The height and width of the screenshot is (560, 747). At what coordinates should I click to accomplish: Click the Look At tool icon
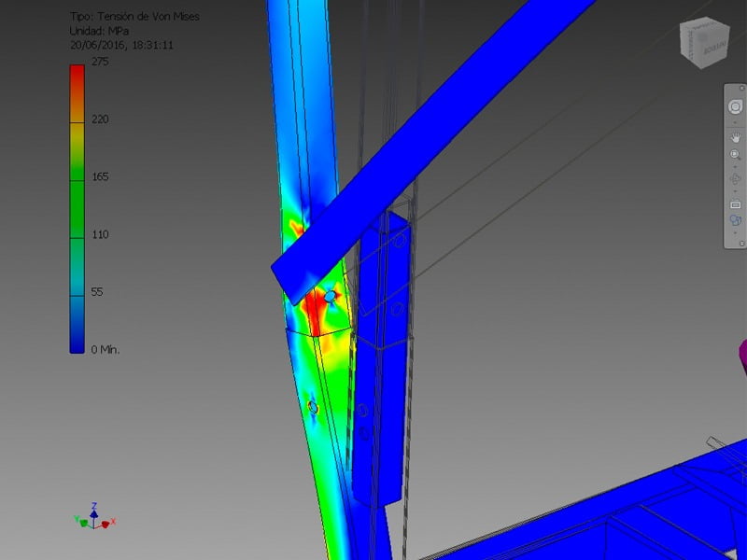735,203
